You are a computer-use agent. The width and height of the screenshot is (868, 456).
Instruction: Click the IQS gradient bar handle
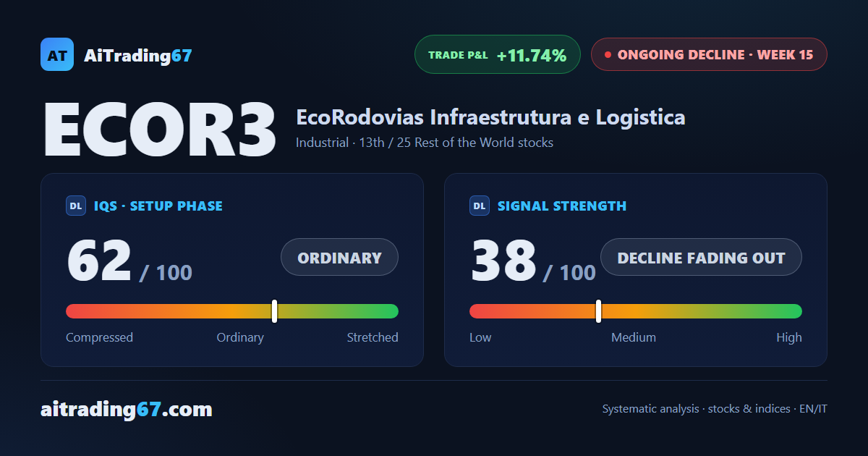[275, 311]
